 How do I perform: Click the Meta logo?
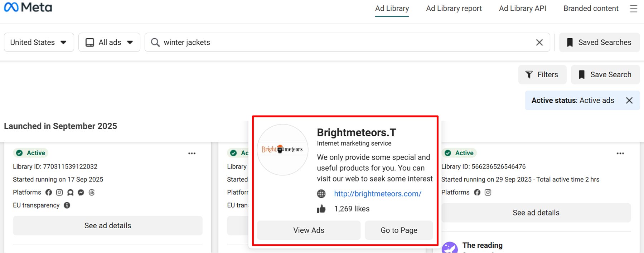click(28, 8)
